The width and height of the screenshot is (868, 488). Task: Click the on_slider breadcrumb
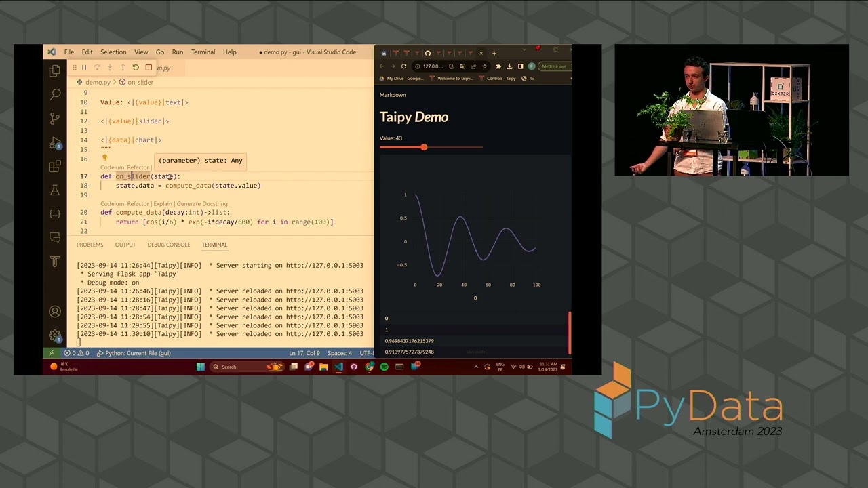pyautogui.click(x=140, y=82)
